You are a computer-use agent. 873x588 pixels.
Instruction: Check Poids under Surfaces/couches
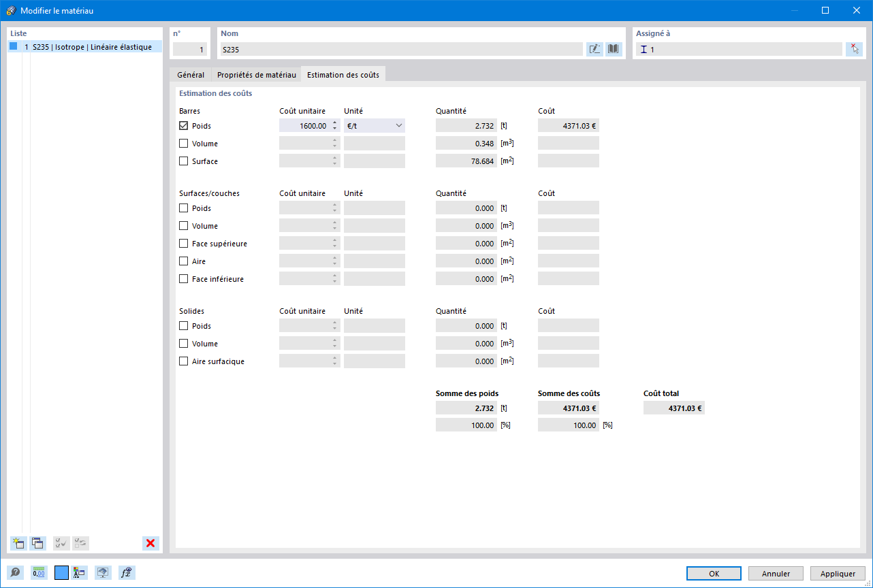184,208
